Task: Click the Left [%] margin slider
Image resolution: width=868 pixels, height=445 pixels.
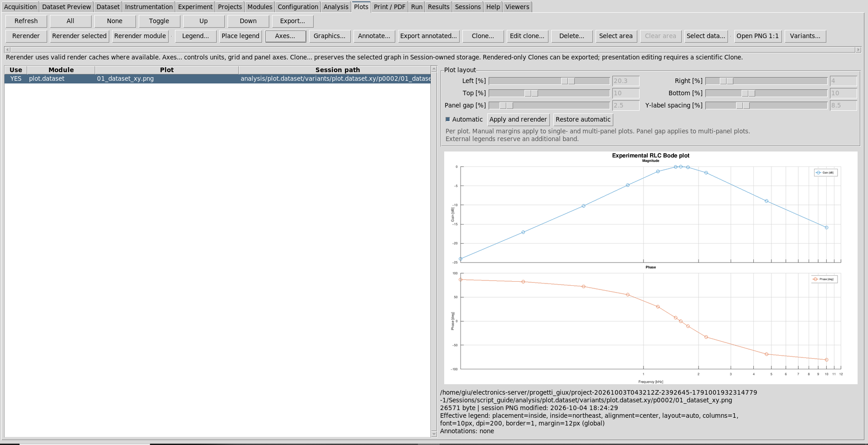Action: (x=549, y=81)
